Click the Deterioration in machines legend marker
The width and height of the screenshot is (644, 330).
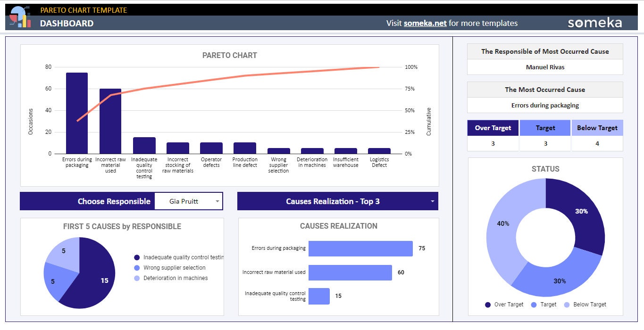[x=137, y=278]
